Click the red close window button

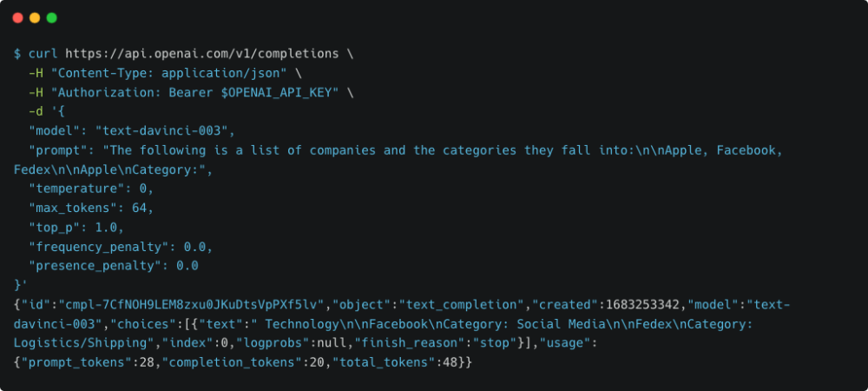[17, 17]
